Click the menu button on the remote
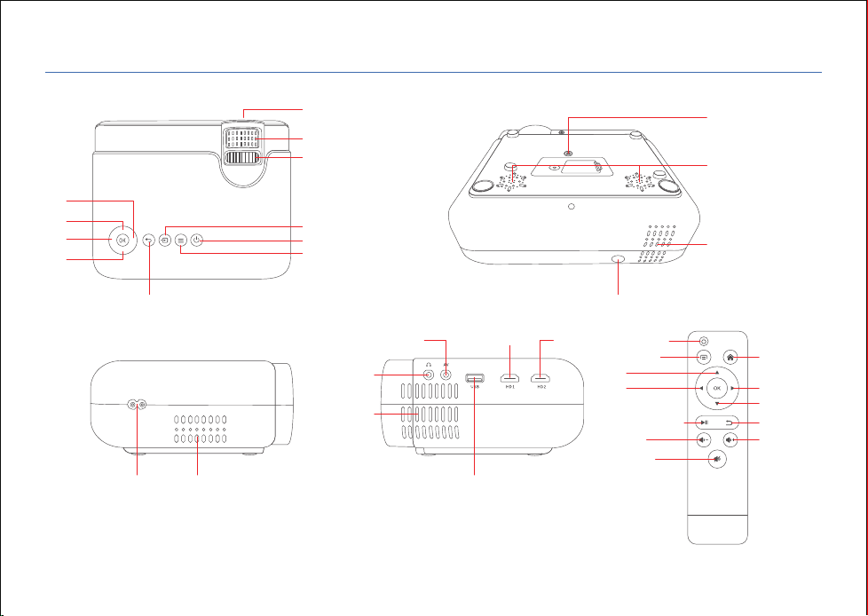The image size is (868, 616). [704, 358]
